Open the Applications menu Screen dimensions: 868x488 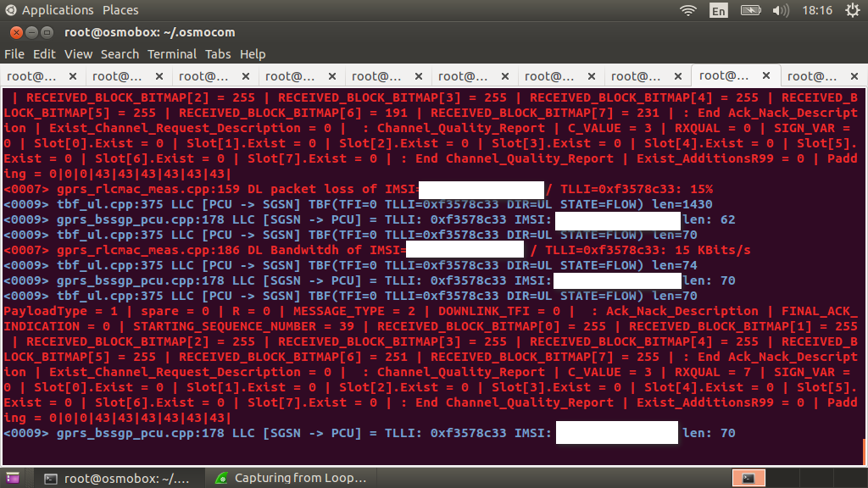[58, 10]
